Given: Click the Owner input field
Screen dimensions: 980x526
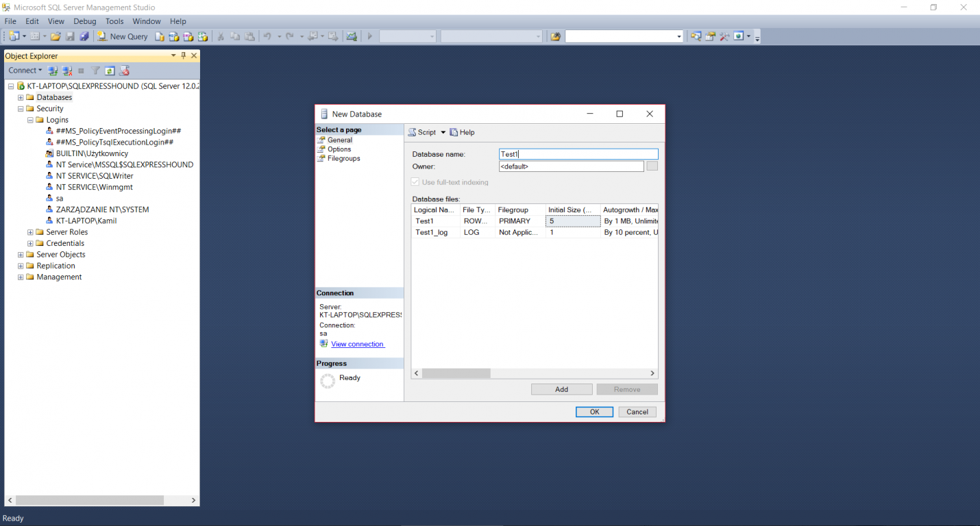Looking at the screenshot, I should tap(572, 166).
